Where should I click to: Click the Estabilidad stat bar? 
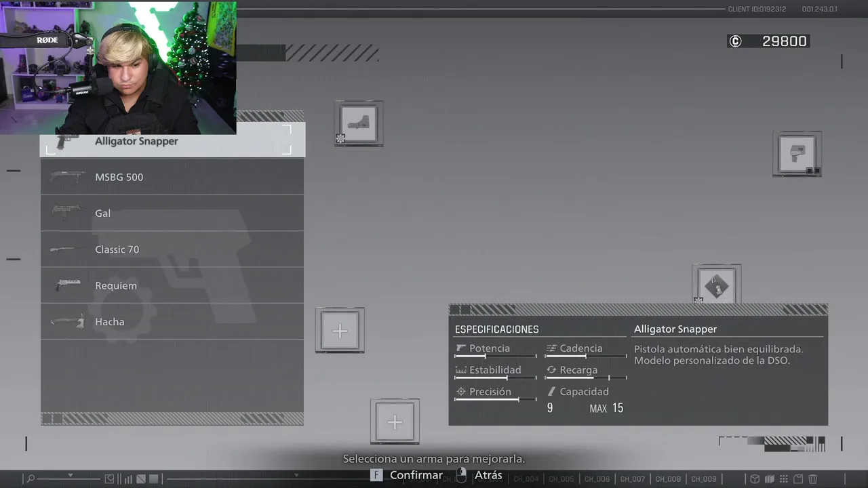click(x=496, y=378)
